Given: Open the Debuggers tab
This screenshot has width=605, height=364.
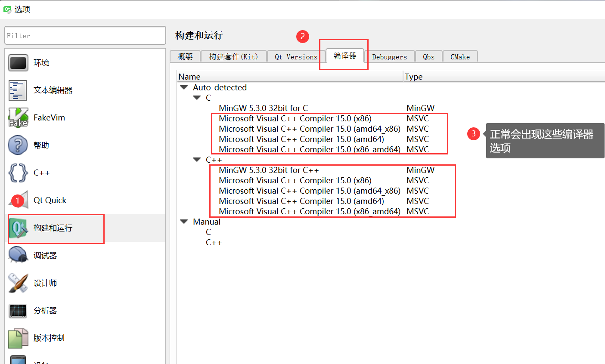Looking at the screenshot, I should point(389,56).
